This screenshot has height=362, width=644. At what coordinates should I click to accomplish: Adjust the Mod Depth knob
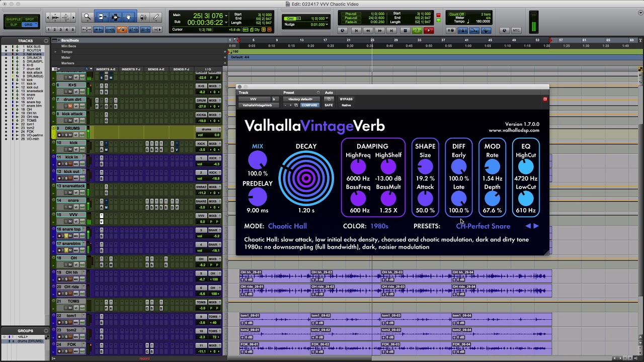pyautogui.click(x=492, y=199)
